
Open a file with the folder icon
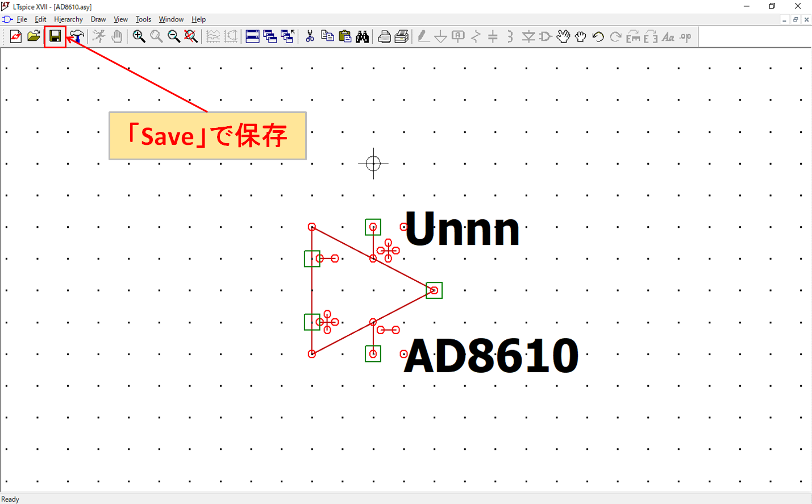[34, 37]
